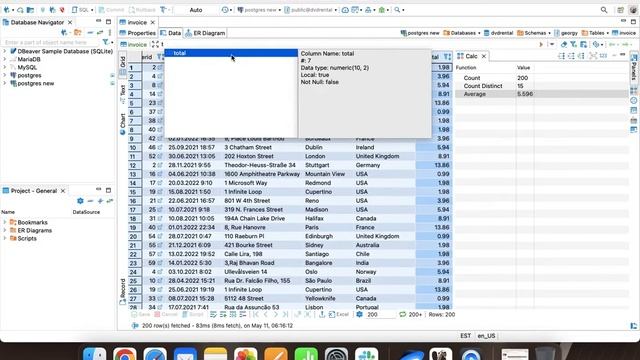Click the Function column header in Calc

click(466, 68)
